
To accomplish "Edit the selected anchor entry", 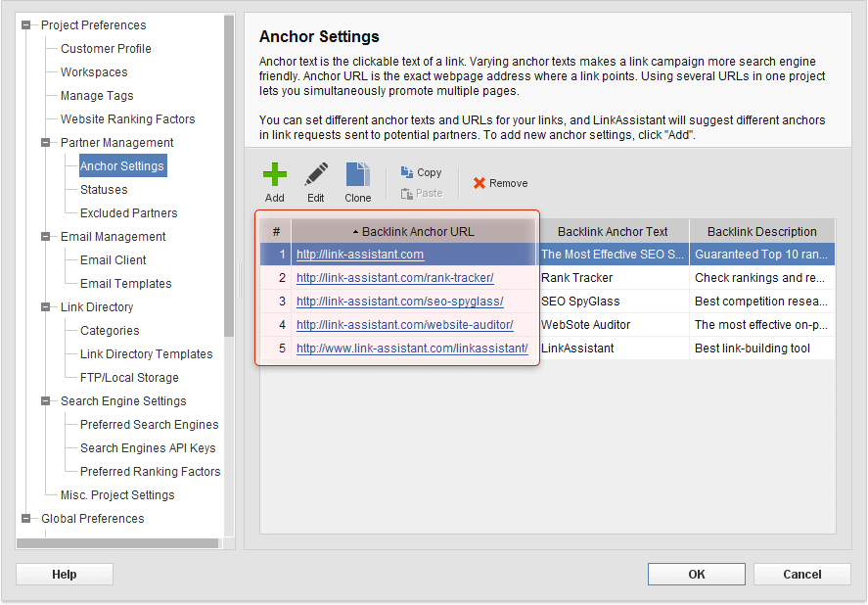I will (x=315, y=179).
